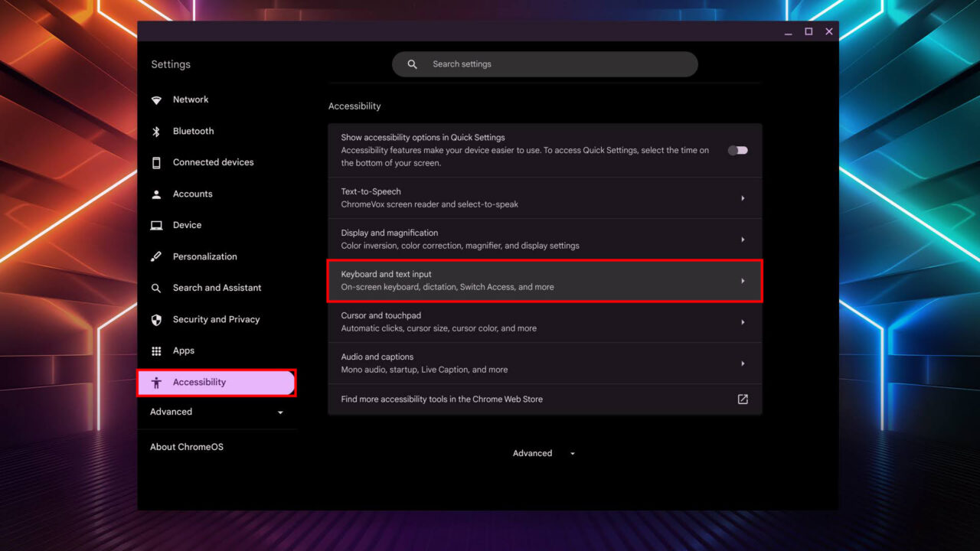
Task: Click the paintbrush icon for Personalization
Action: click(156, 256)
